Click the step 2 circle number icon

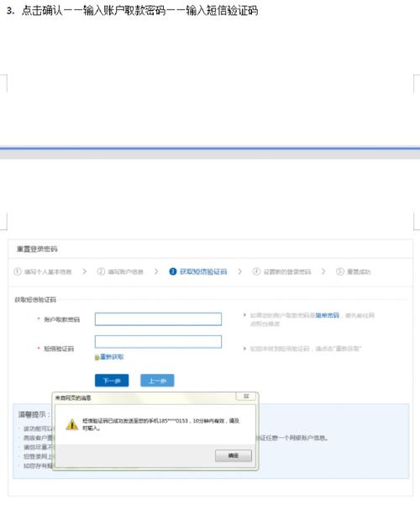[101, 271]
